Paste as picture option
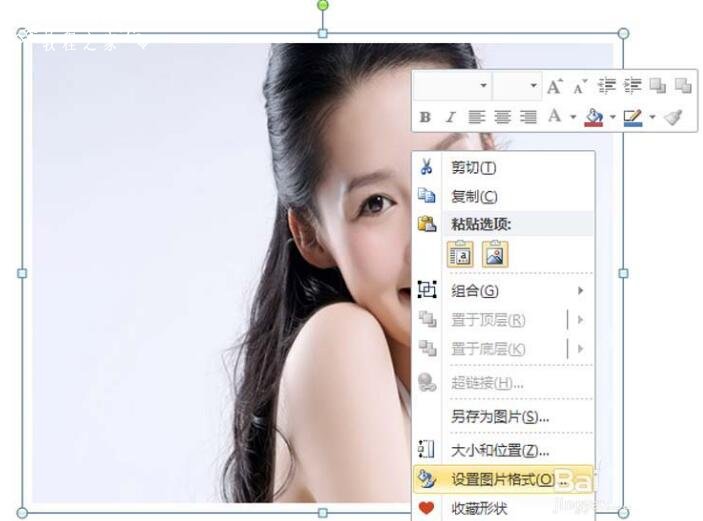 pos(495,254)
